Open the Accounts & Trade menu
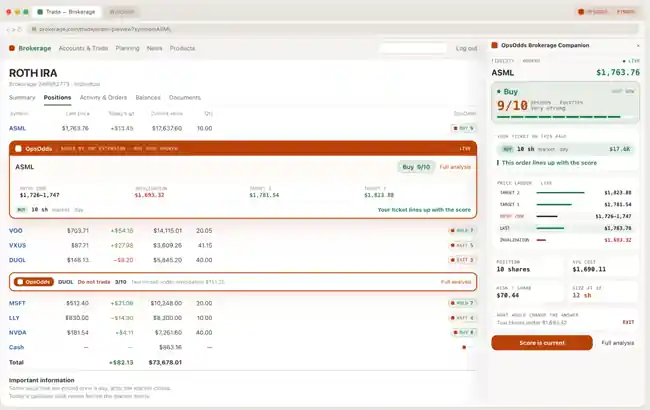Viewport: 650px width, 410px height. click(x=83, y=48)
